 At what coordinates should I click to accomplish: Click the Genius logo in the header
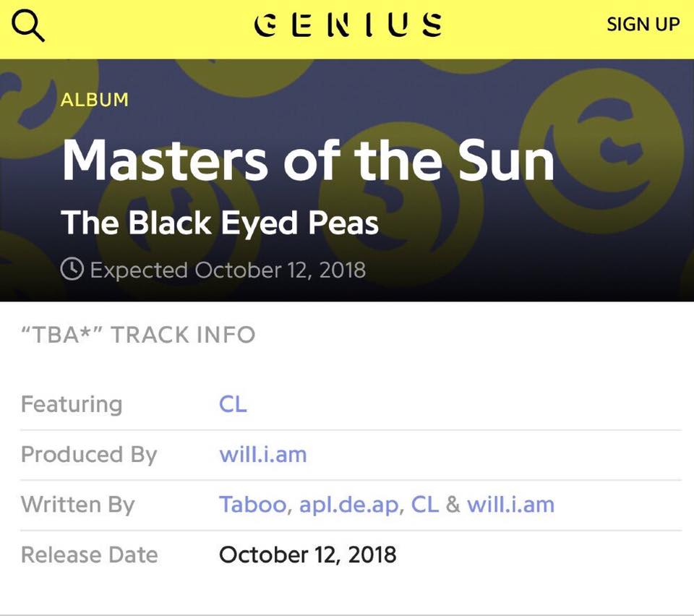pyautogui.click(x=348, y=24)
